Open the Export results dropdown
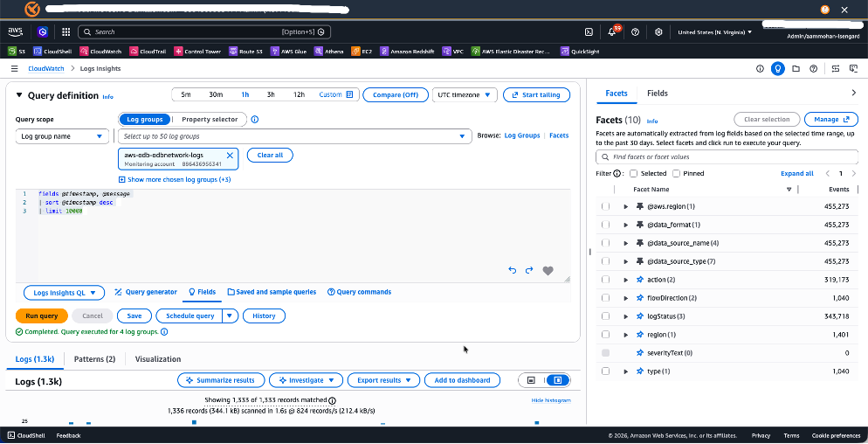 [383, 380]
